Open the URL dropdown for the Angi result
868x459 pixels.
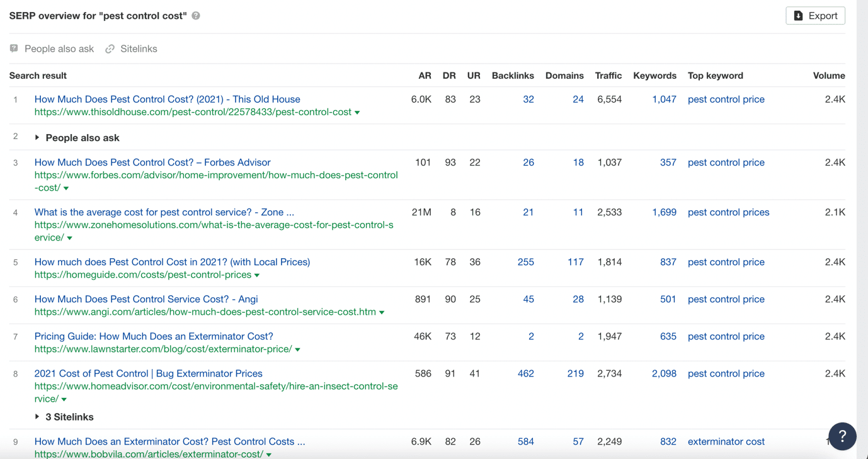click(382, 312)
